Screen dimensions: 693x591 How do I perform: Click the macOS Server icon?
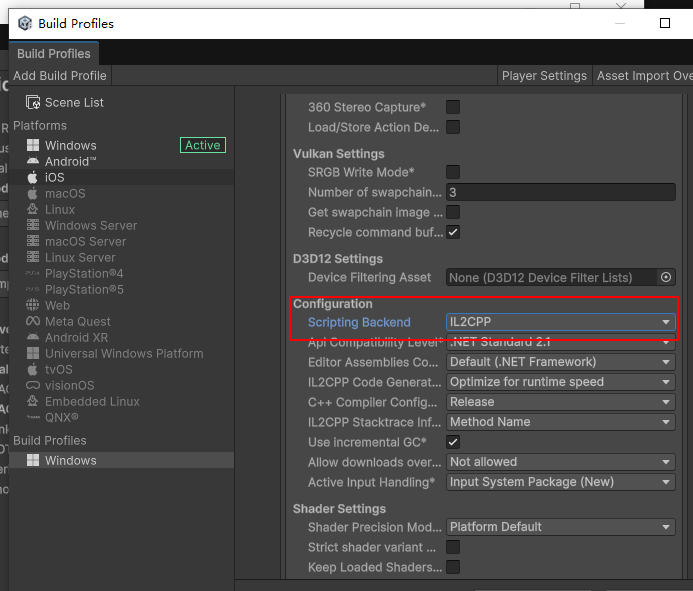pos(33,241)
